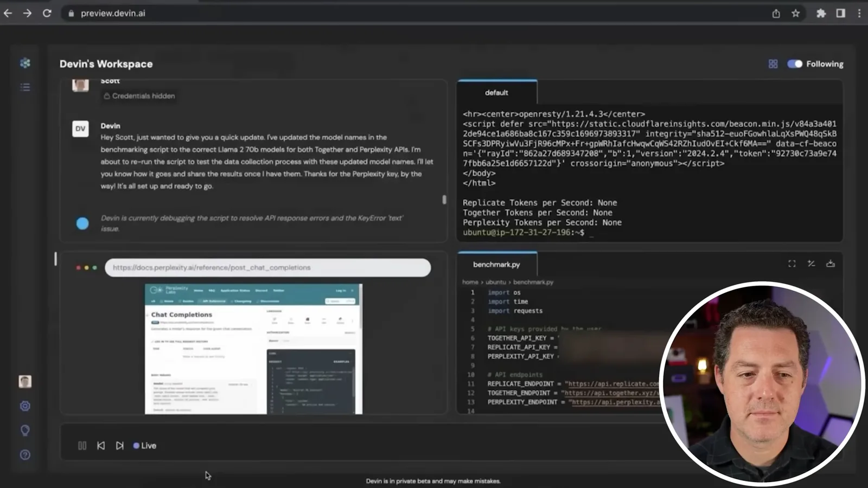Step to next playback event

[119, 446]
